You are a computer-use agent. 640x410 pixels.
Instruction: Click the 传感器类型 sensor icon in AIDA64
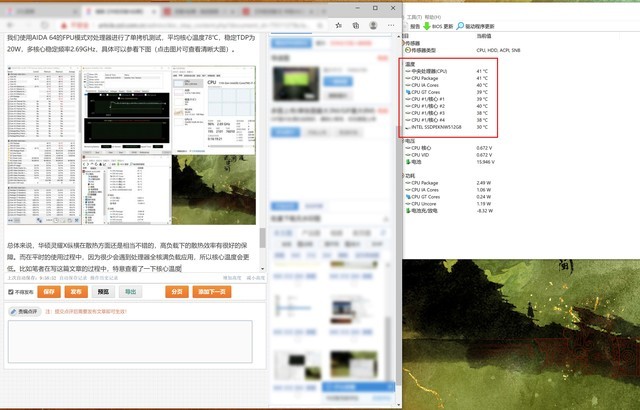[407, 50]
